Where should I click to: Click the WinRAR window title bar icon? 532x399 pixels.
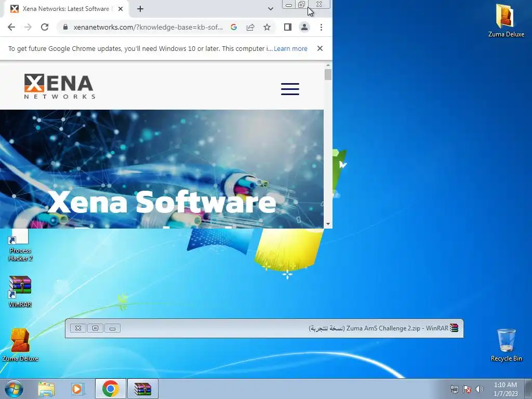tap(454, 328)
